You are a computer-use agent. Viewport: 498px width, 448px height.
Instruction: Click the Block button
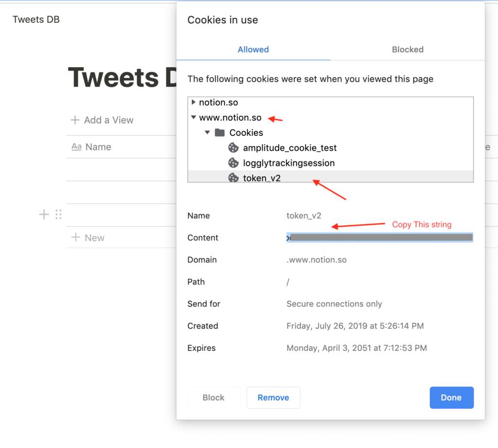pos(213,397)
